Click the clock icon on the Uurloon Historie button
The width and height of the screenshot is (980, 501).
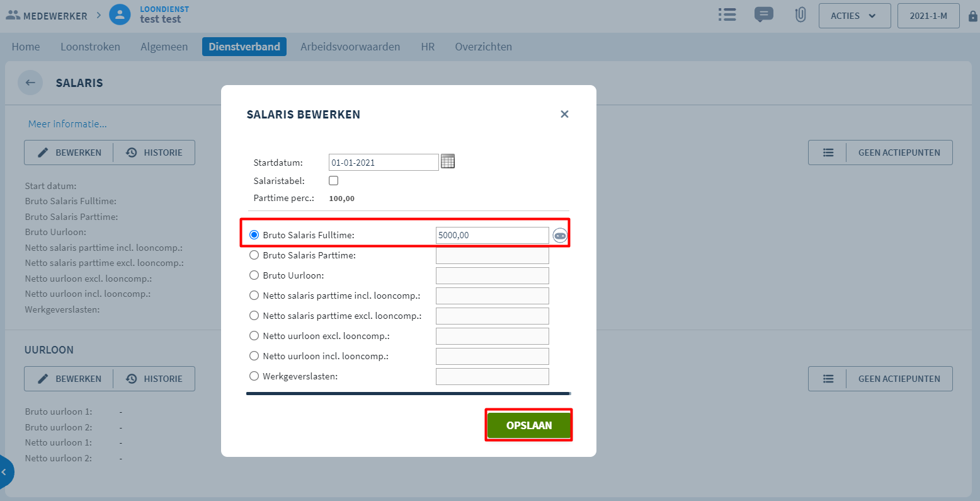[132, 378]
